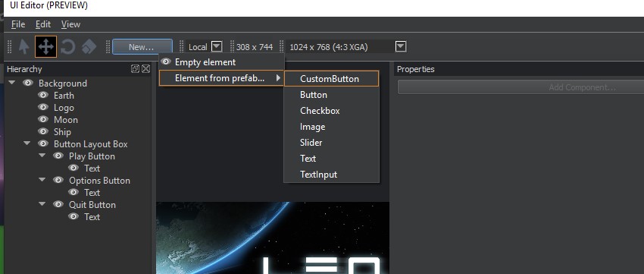Insert an Image prefab

[331, 127]
